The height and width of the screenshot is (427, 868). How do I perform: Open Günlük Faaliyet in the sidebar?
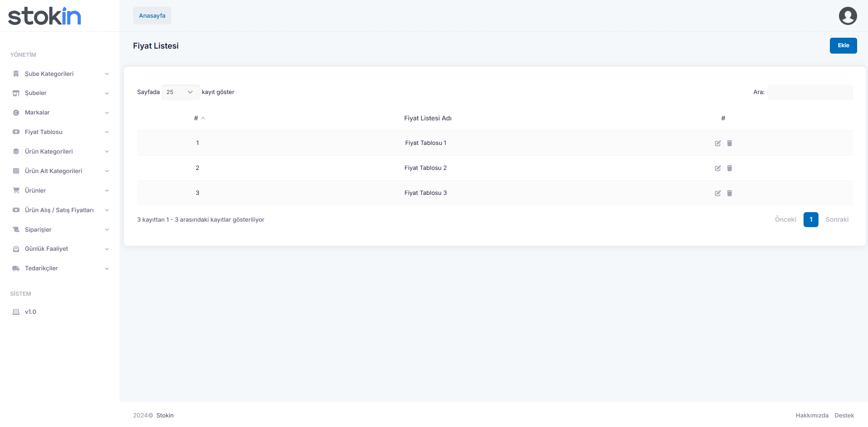pos(46,249)
